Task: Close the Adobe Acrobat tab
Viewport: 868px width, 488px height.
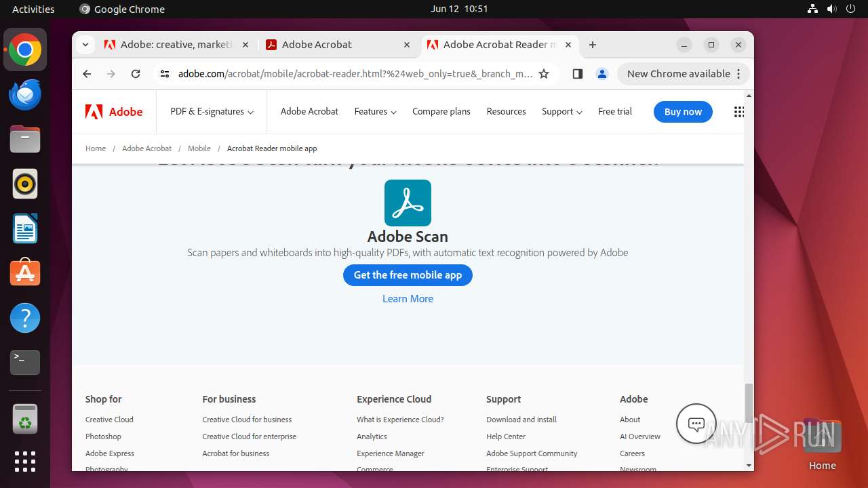Action: tap(407, 45)
